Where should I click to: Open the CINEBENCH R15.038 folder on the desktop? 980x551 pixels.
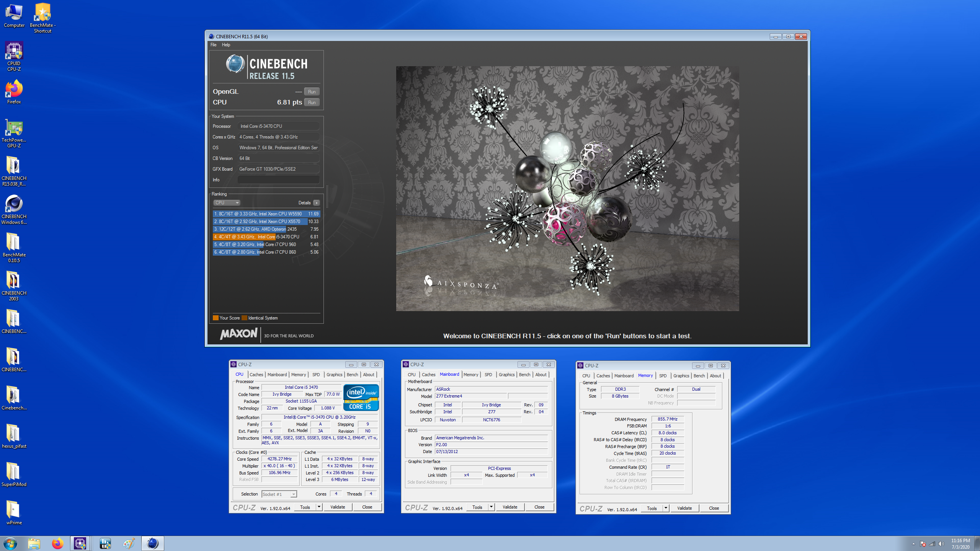point(14,171)
